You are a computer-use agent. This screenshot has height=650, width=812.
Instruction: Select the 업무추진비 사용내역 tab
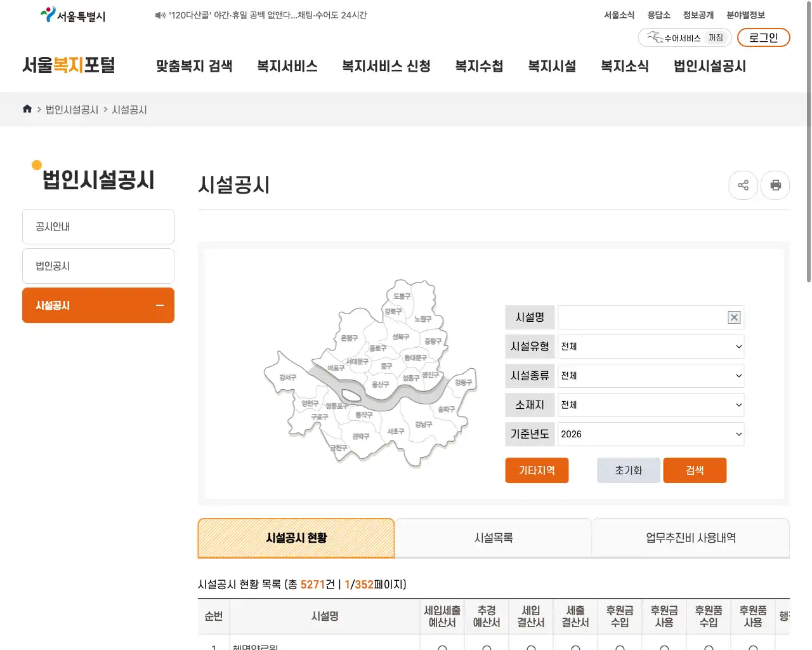(691, 538)
